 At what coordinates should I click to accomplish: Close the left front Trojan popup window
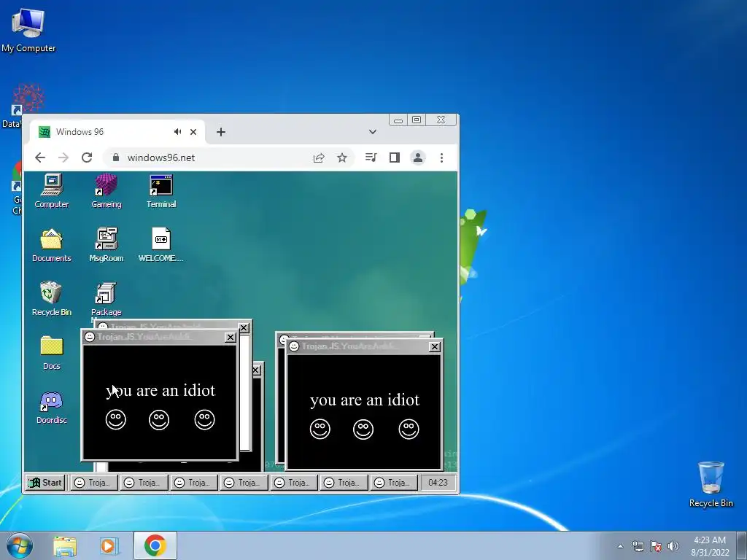230,337
